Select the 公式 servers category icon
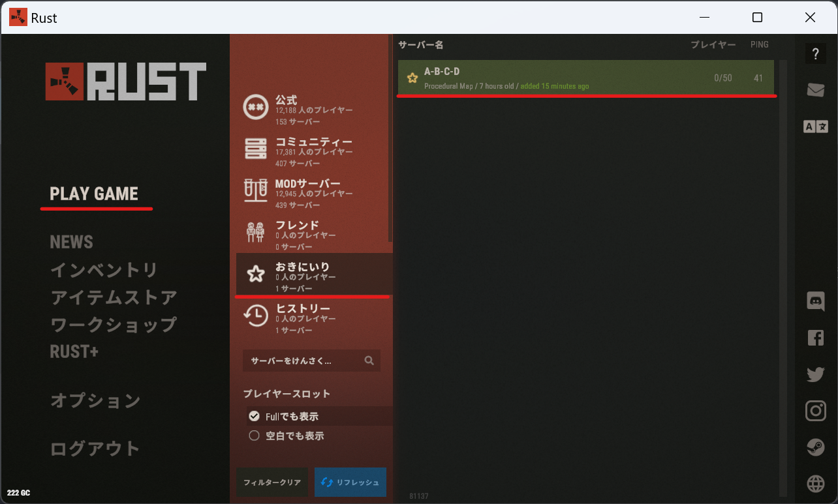This screenshot has width=838, height=504. pyautogui.click(x=256, y=107)
